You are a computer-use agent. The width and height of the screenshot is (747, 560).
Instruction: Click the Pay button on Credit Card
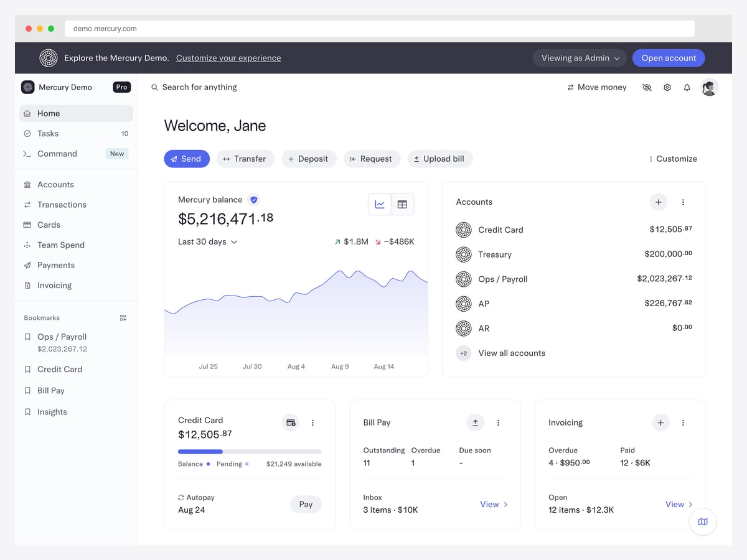(306, 504)
